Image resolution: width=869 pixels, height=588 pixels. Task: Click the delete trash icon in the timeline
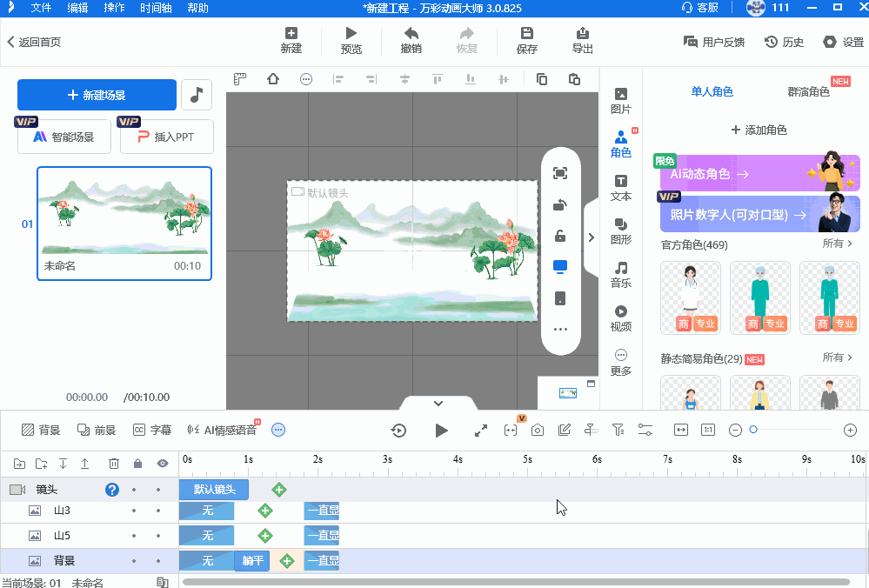point(114,464)
